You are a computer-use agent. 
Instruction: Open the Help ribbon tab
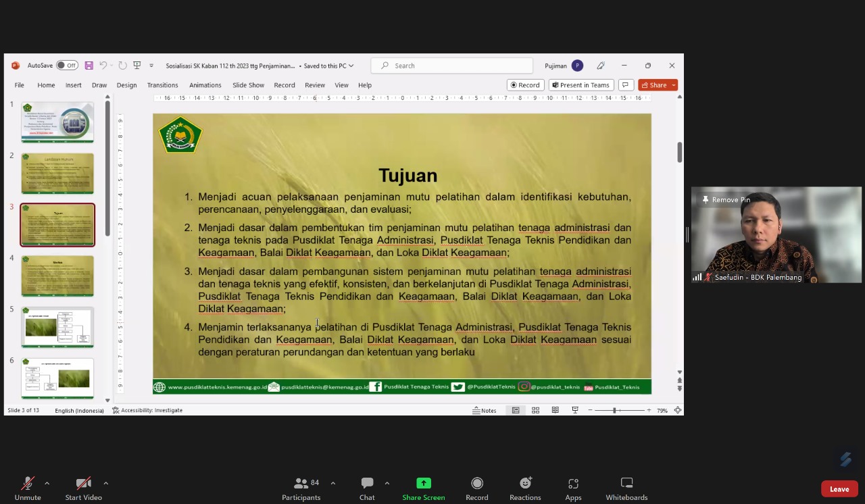coord(365,85)
